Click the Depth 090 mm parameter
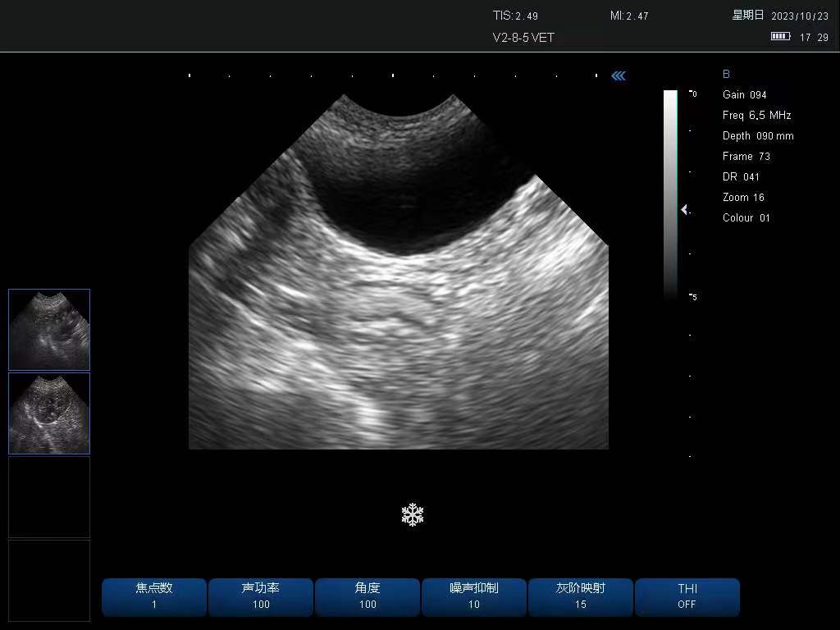840x630 pixels. 757,136
